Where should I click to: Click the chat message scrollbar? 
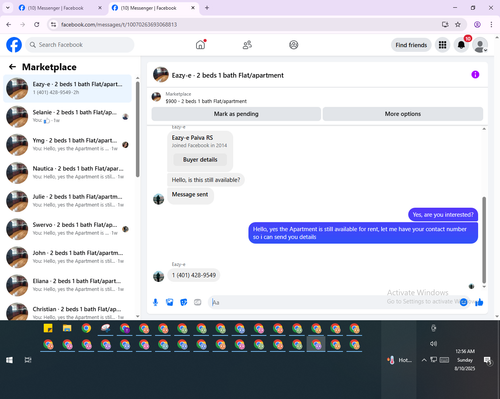[484, 240]
